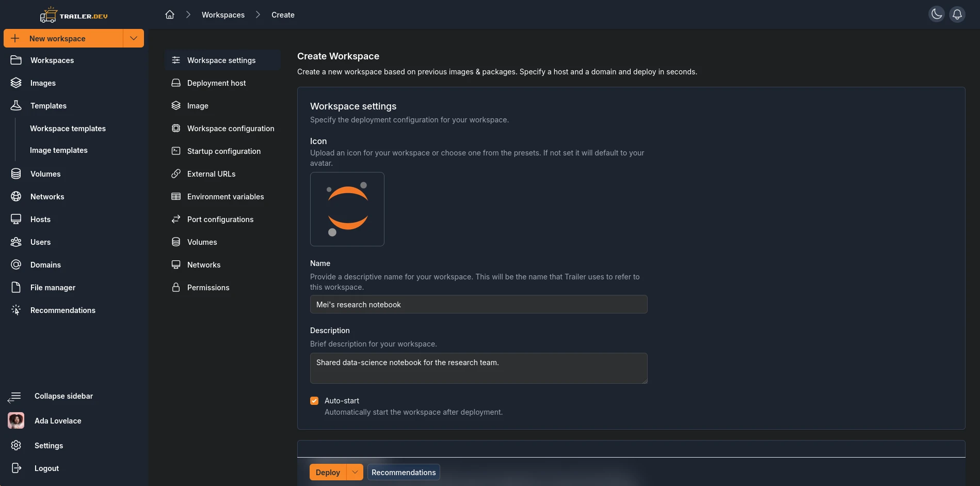
Task: Open the Settings page label
Action: click(x=49, y=445)
